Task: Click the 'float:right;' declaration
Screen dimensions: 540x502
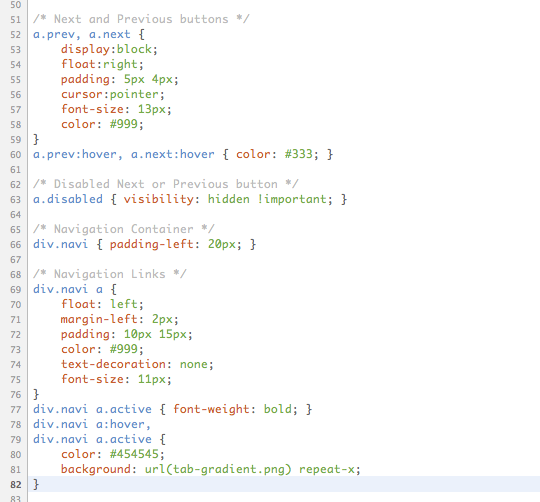Action: 102,64
